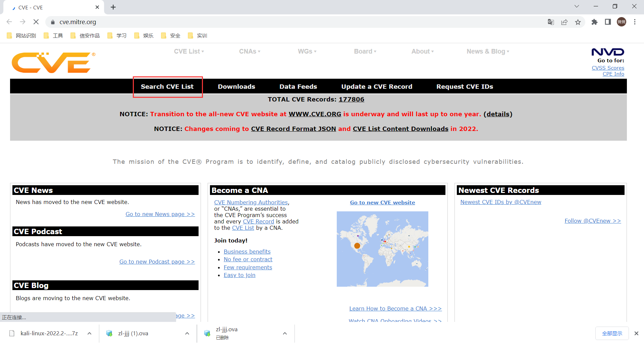Open 安全 bookmark folder
Image resolution: width=644 pixels, height=345 pixels.
pyautogui.click(x=171, y=36)
